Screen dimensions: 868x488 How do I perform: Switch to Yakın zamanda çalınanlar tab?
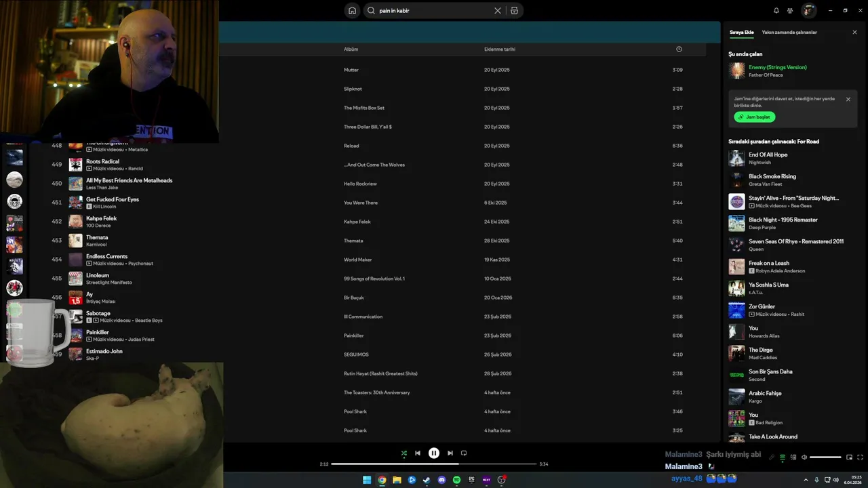click(x=789, y=33)
